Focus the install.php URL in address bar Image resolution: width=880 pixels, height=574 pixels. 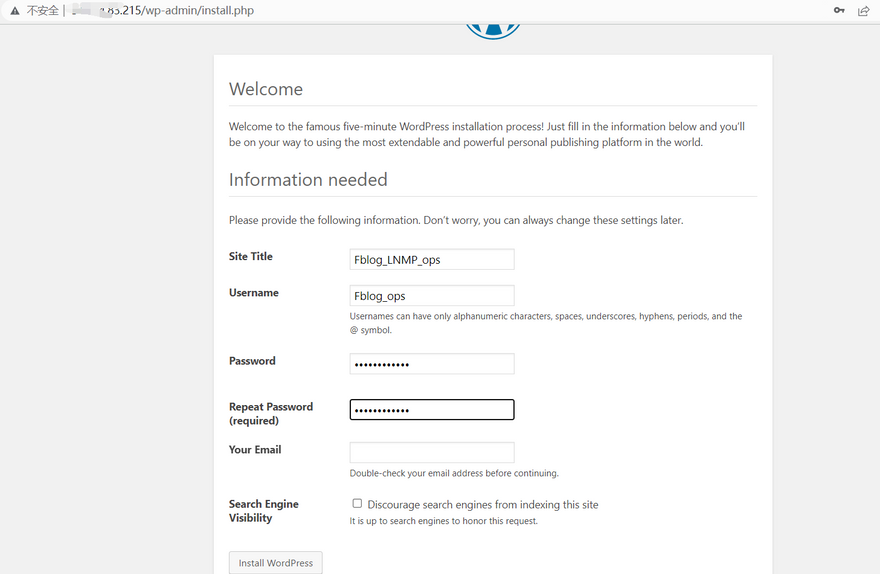click(163, 11)
